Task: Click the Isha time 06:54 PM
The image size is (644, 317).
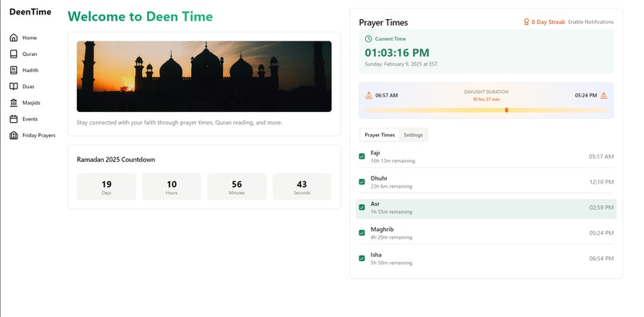Action: pos(602,258)
